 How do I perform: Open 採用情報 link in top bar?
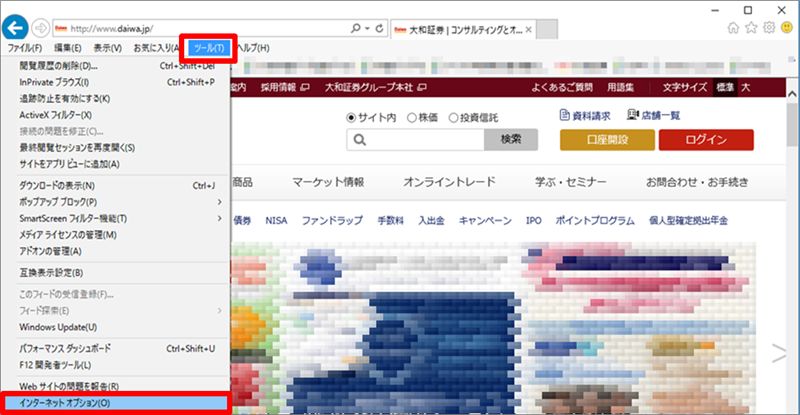(x=285, y=87)
